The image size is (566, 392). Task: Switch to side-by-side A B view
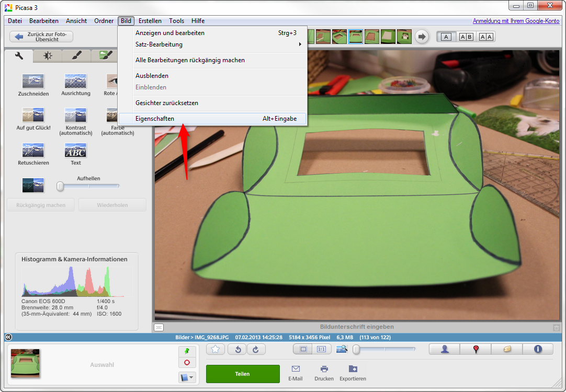[x=466, y=37]
